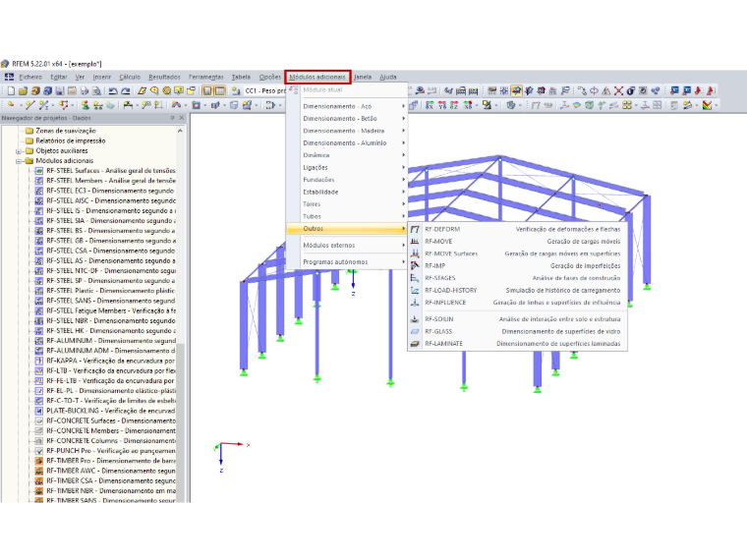
Task: Select Dimensionamento - Madeira menu entry
Action: point(347,131)
